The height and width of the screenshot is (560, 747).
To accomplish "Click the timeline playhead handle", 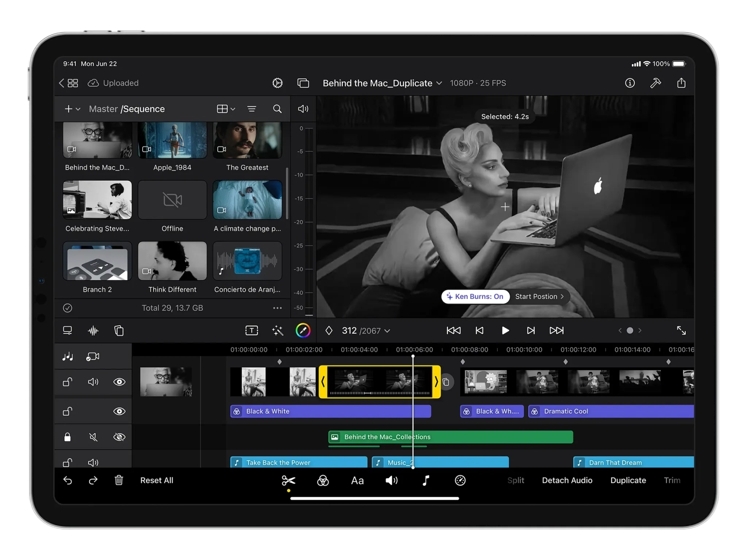I will pos(413,357).
